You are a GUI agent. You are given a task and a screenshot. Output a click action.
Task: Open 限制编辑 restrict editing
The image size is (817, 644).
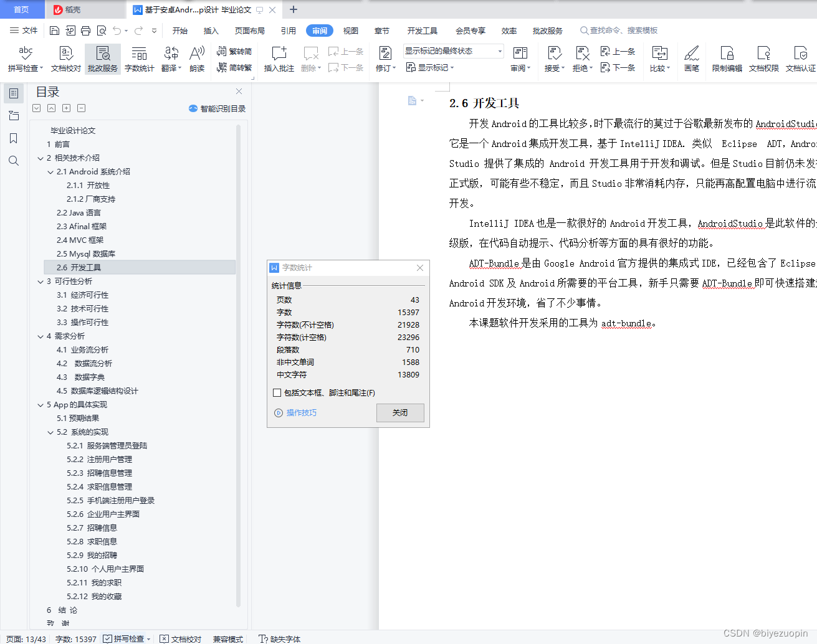727,59
